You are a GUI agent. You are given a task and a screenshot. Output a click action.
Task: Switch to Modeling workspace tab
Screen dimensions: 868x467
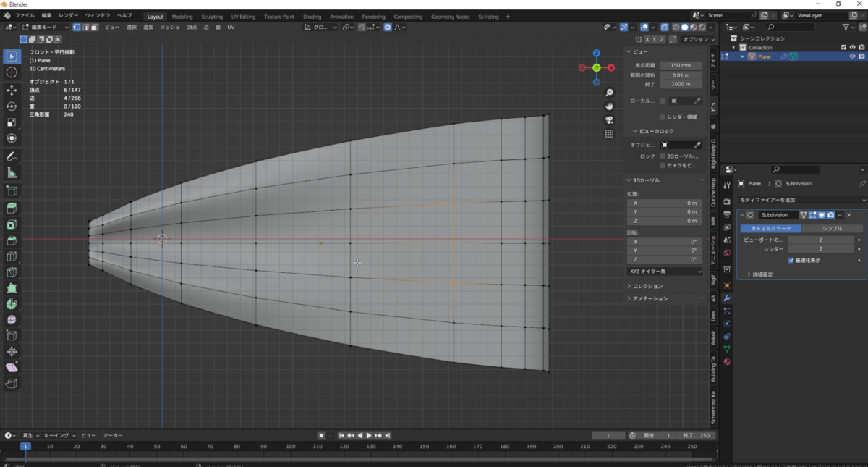click(x=182, y=17)
